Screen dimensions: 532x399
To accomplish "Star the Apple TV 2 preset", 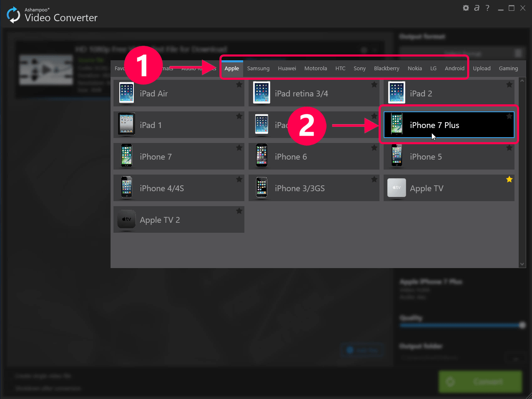I will 239,211.
